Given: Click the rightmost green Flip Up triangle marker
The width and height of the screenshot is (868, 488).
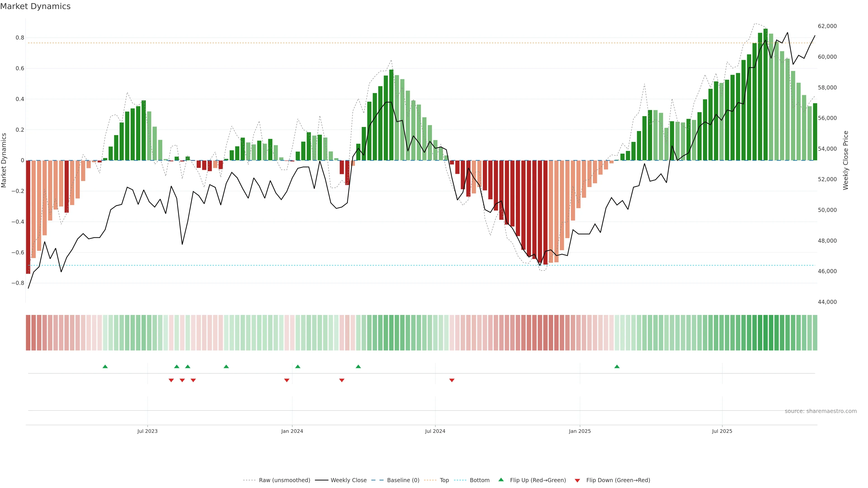Looking at the screenshot, I should (x=617, y=366).
